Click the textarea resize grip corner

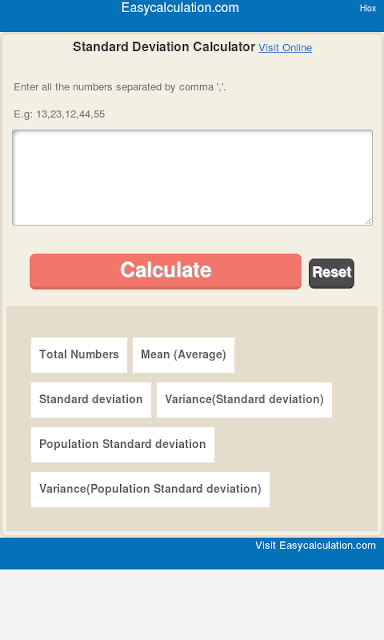[x=368, y=221]
